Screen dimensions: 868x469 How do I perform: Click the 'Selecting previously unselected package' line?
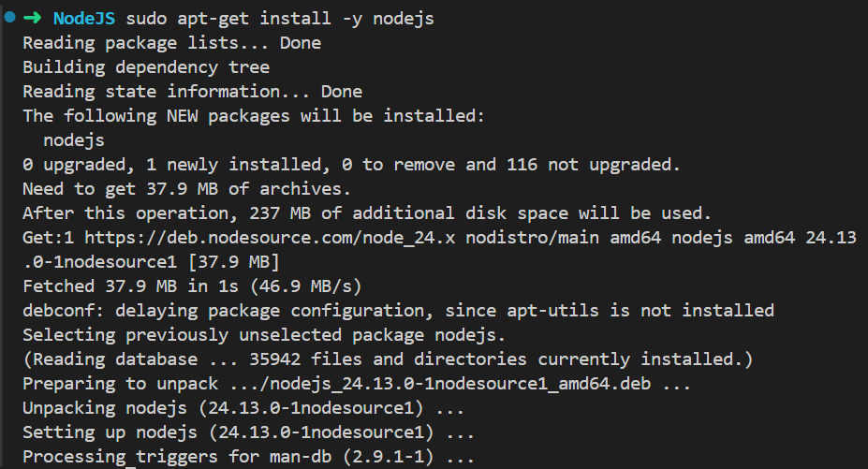[x=264, y=335]
